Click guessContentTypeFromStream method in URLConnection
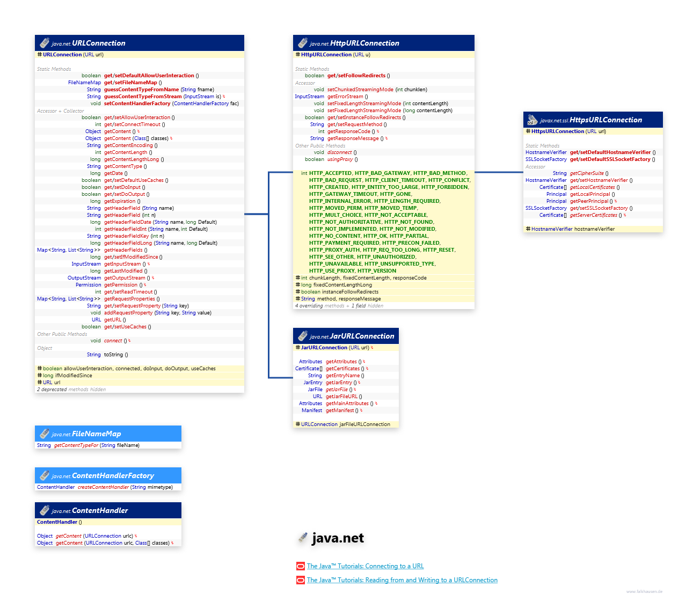This screenshot has height=616, width=693. click(143, 97)
